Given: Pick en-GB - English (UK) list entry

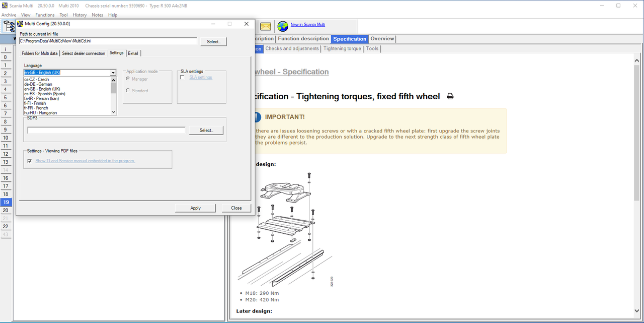Looking at the screenshot, I should click(x=42, y=89).
